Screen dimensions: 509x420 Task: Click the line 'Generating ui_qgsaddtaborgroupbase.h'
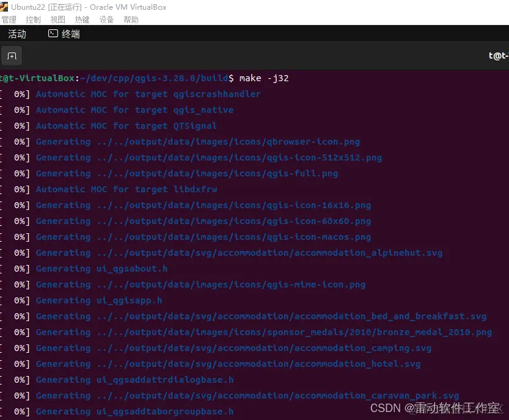pyautogui.click(x=134, y=412)
